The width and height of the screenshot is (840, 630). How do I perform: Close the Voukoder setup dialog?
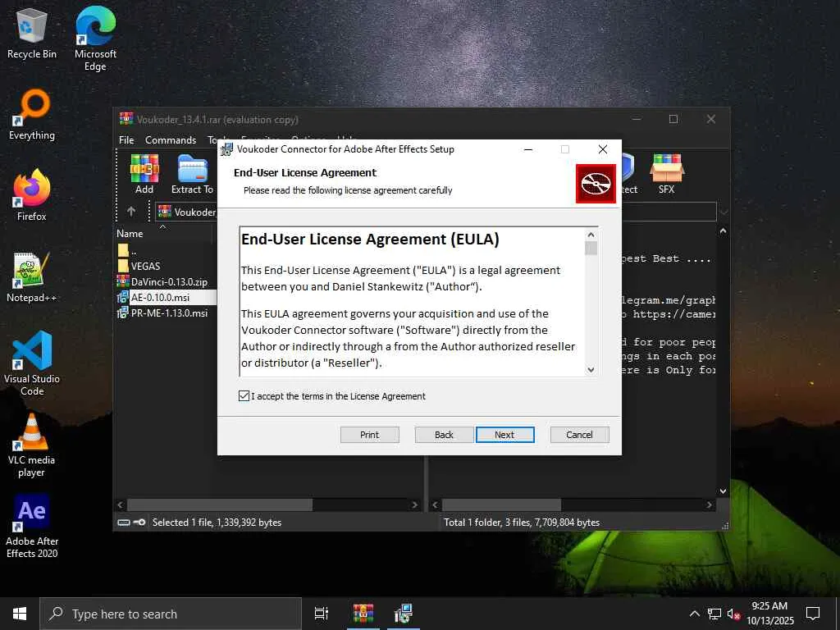pyautogui.click(x=603, y=149)
